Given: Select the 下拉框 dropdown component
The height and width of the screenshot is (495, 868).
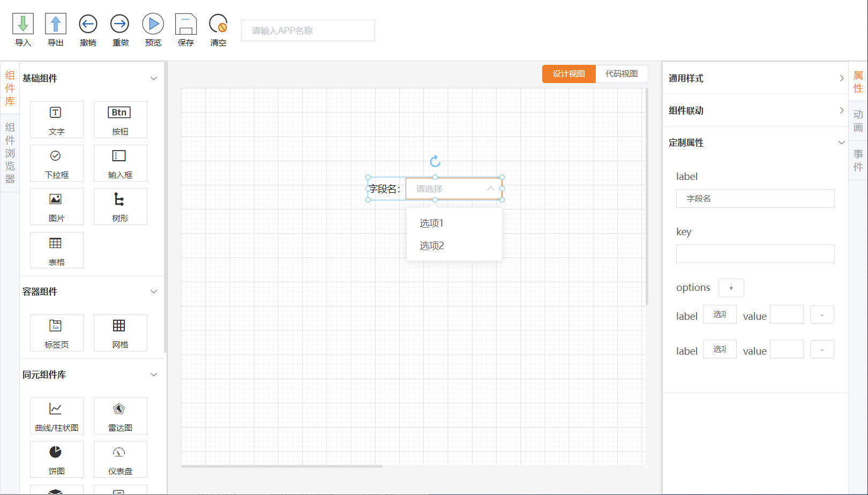Looking at the screenshot, I should pyautogui.click(x=57, y=163).
